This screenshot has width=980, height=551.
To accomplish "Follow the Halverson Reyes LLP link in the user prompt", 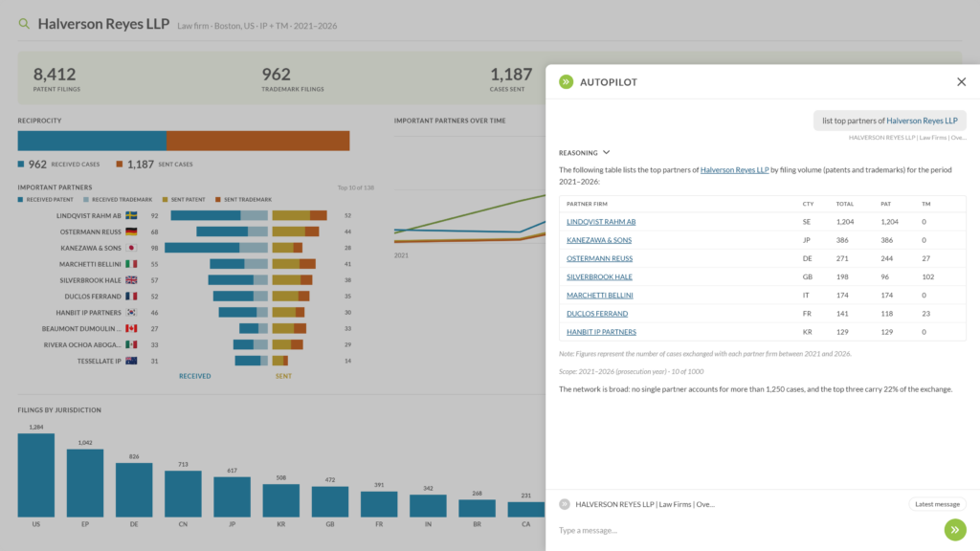I will [922, 121].
